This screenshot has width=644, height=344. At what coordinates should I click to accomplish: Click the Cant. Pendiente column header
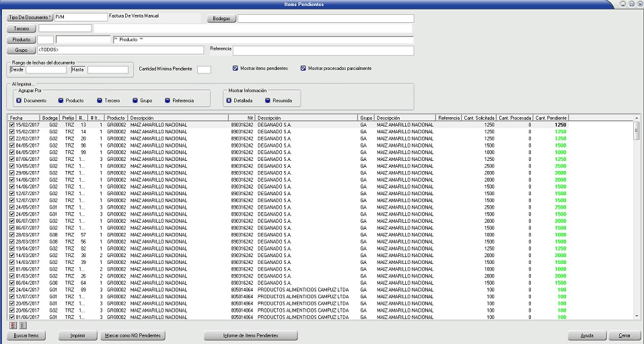tap(550, 118)
